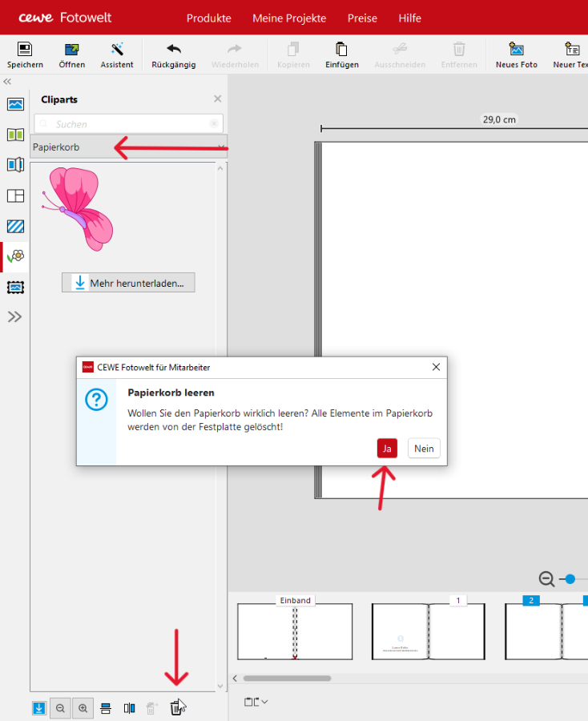The width and height of the screenshot is (588, 721).
Task: Open the Papierkorb category dropdown
Action: point(129,147)
